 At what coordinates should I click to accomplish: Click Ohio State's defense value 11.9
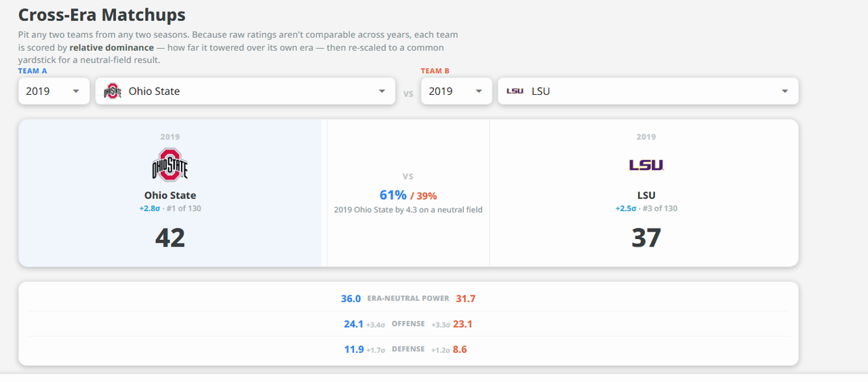pyautogui.click(x=354, y=349)
